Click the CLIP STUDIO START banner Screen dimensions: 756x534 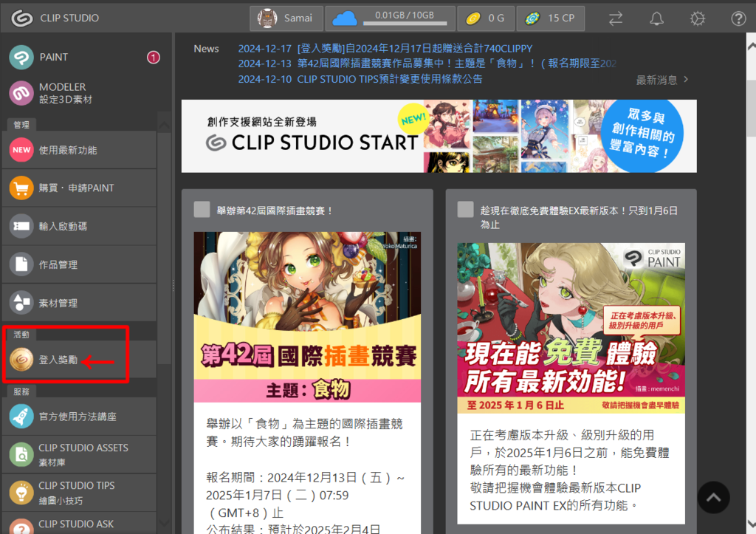(439, 136)
